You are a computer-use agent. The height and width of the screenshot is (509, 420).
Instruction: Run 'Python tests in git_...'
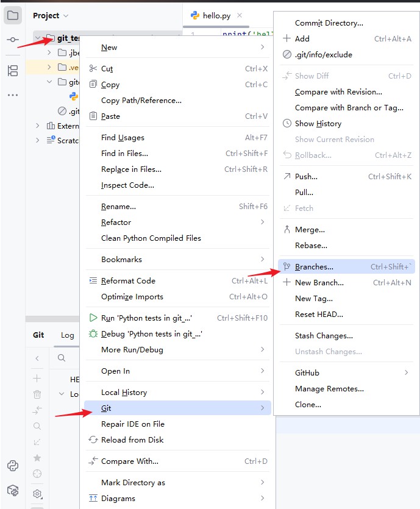click(x=177, y=318)
